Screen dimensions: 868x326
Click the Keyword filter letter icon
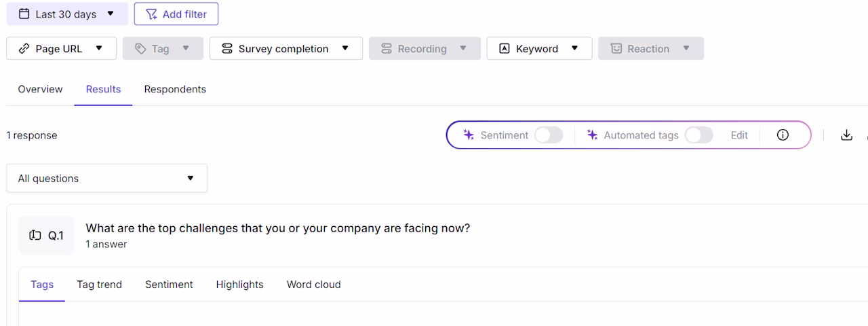click(504, 48)
